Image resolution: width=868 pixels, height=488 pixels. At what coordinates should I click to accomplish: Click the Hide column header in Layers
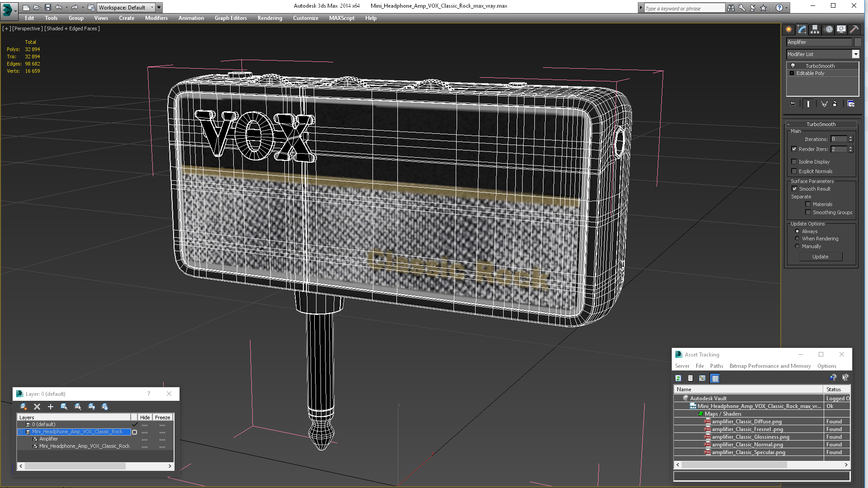pyautogui.click(x=145, y=418)
